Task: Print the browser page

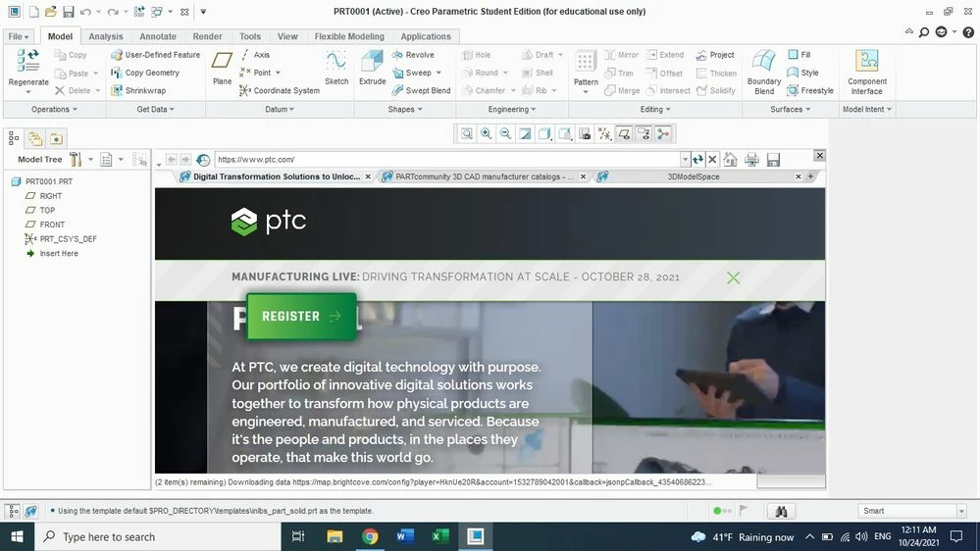Action: (751, 159)
